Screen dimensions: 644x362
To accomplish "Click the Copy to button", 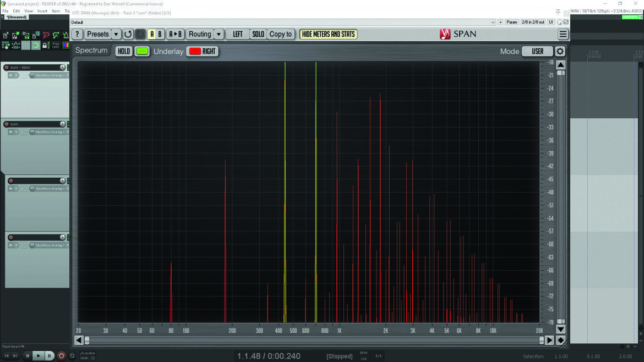I will click(281, 34).
